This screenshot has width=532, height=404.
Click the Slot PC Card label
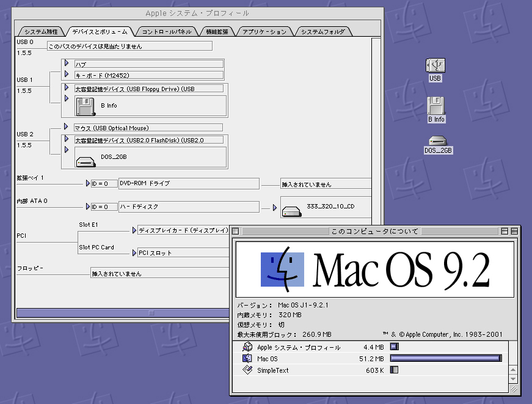(x=97, y=248)
